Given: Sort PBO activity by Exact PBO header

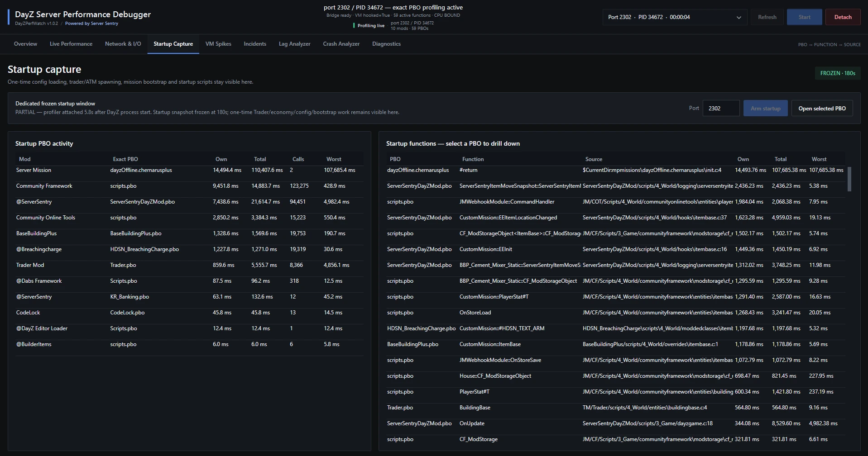Looking at the screenshot, I should click(125, 159).
